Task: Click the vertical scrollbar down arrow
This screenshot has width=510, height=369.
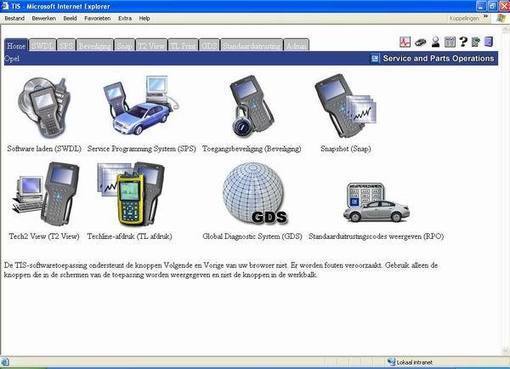Action: (506, 351)
